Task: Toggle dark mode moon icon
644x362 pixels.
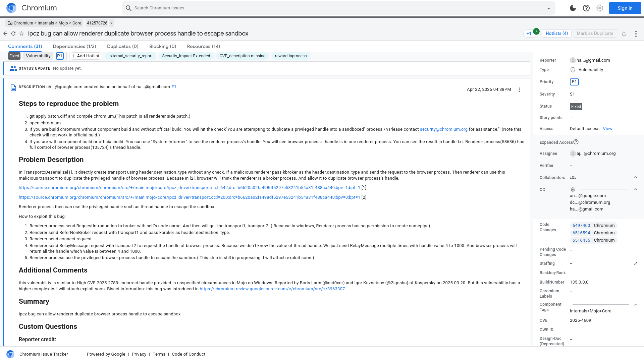Action: [573, 8]
